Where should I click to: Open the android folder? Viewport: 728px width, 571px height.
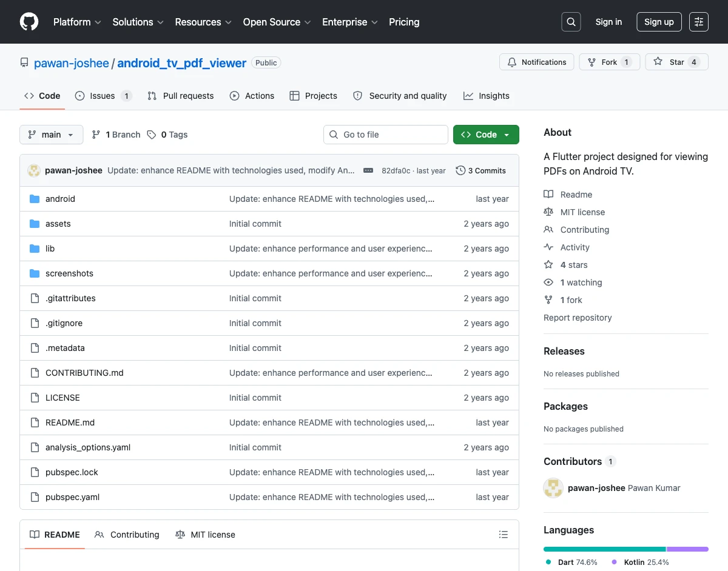60,199
